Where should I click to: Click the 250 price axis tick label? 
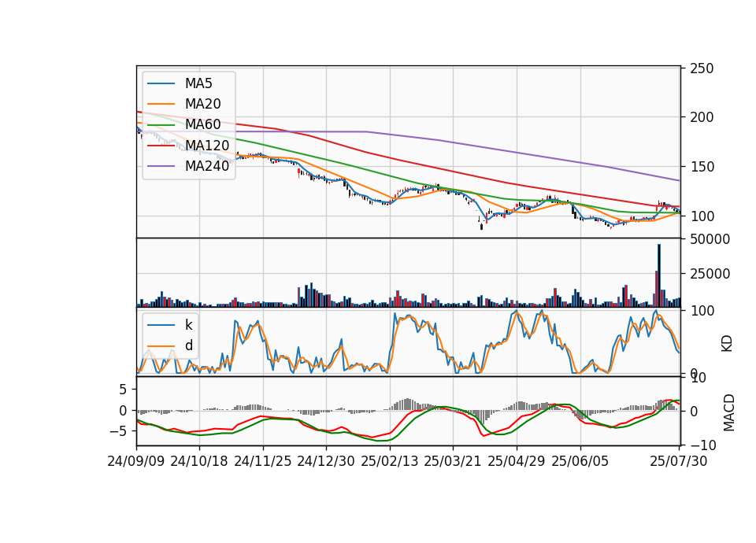point(702,68)
